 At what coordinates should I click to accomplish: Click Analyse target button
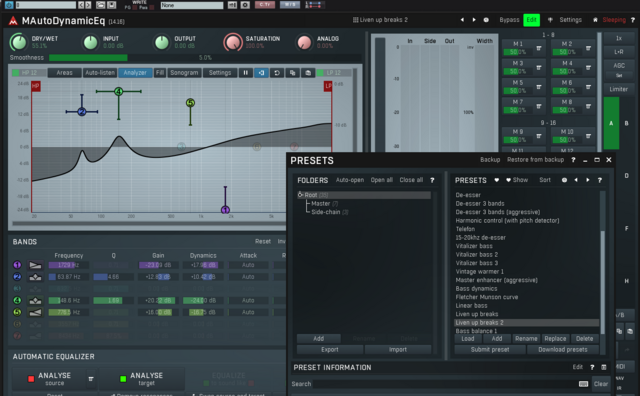pos(141,379)
